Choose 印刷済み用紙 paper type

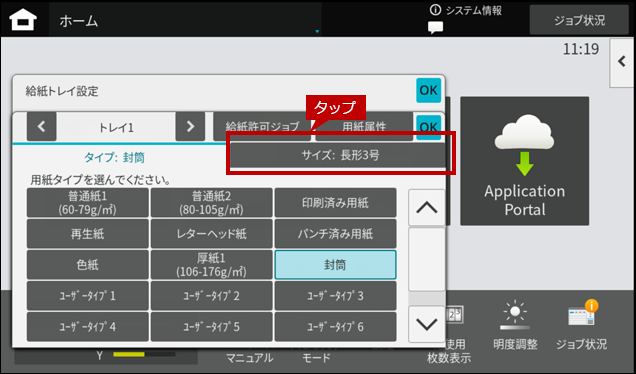(335, 202)
